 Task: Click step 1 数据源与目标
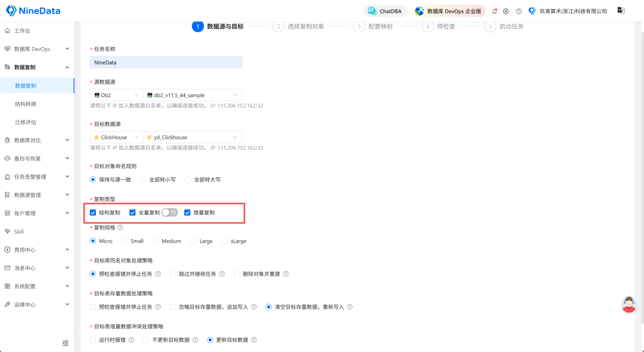(x=218, y=26)
